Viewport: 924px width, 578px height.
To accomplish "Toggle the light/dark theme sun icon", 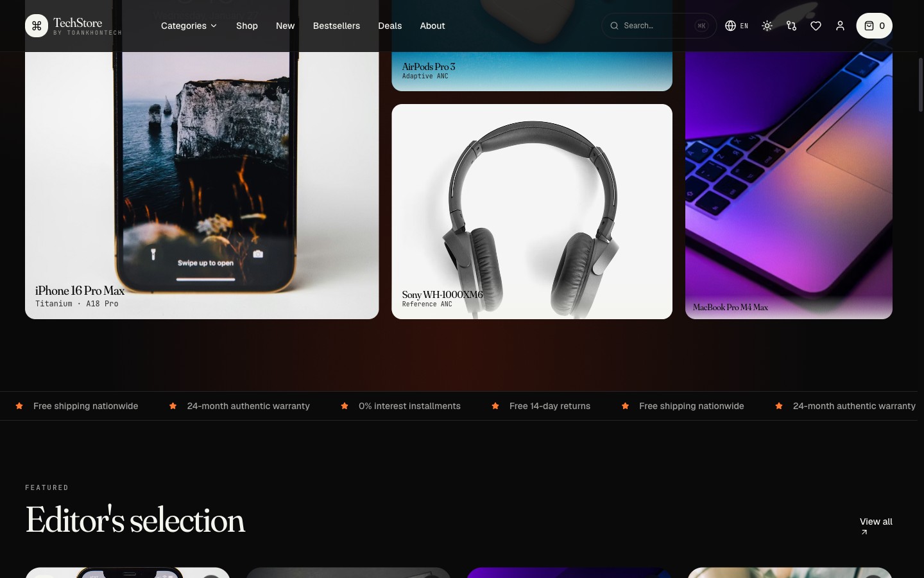I will click(x=767, y=26).
